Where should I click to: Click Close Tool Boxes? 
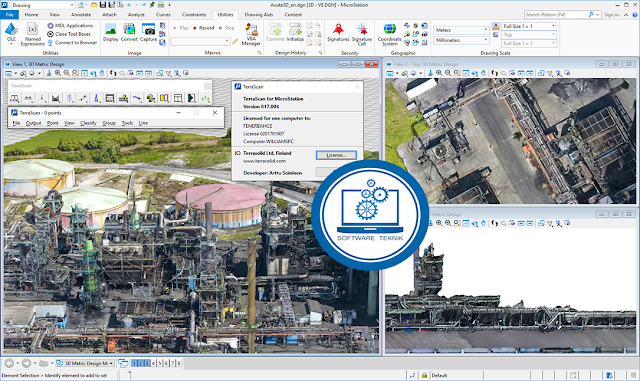pos(69,34)
